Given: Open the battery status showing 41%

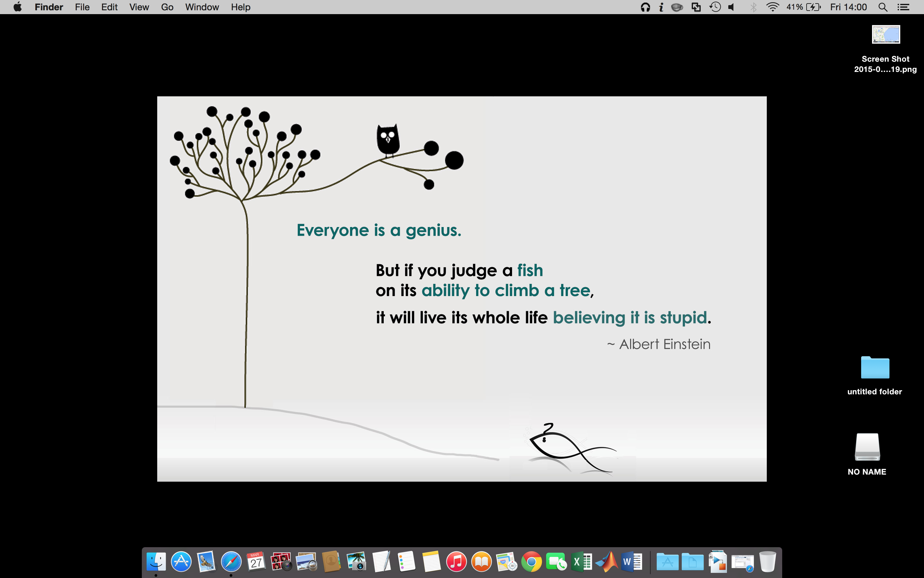Looking at the screenshot, I should tap(803, 7).
